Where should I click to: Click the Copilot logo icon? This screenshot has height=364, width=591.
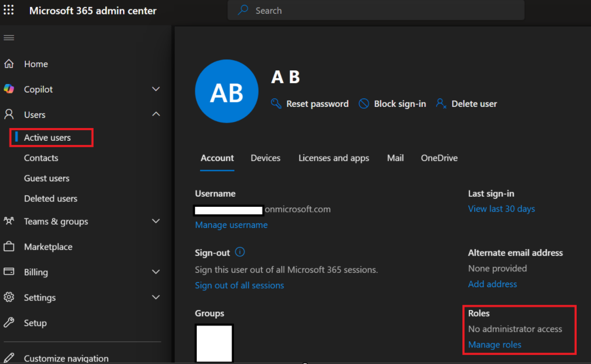[x=9, y=89]
